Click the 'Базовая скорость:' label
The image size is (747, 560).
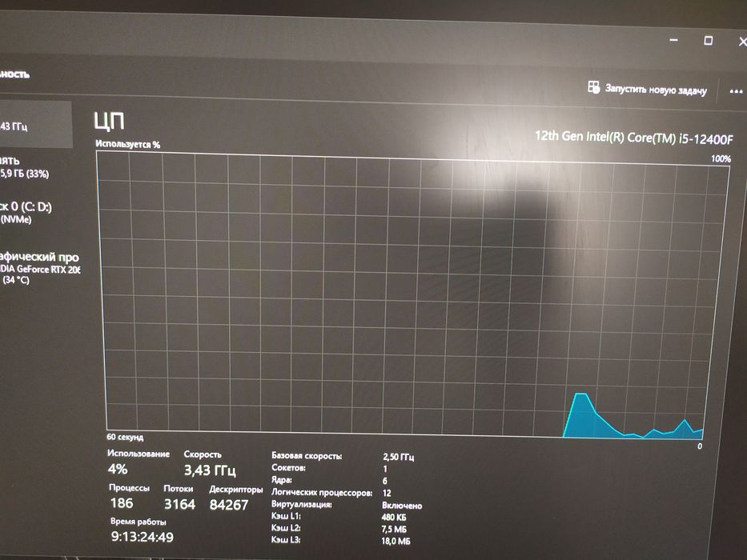(x=307, y=456)
